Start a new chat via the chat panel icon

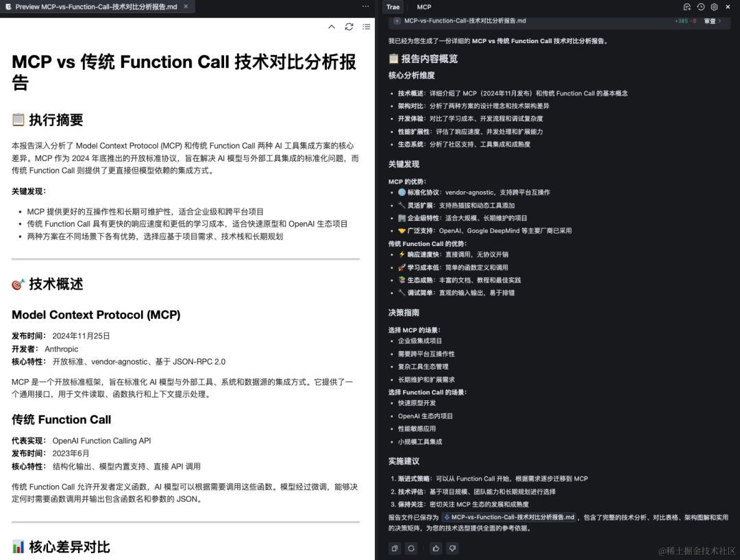coord(687,7)
